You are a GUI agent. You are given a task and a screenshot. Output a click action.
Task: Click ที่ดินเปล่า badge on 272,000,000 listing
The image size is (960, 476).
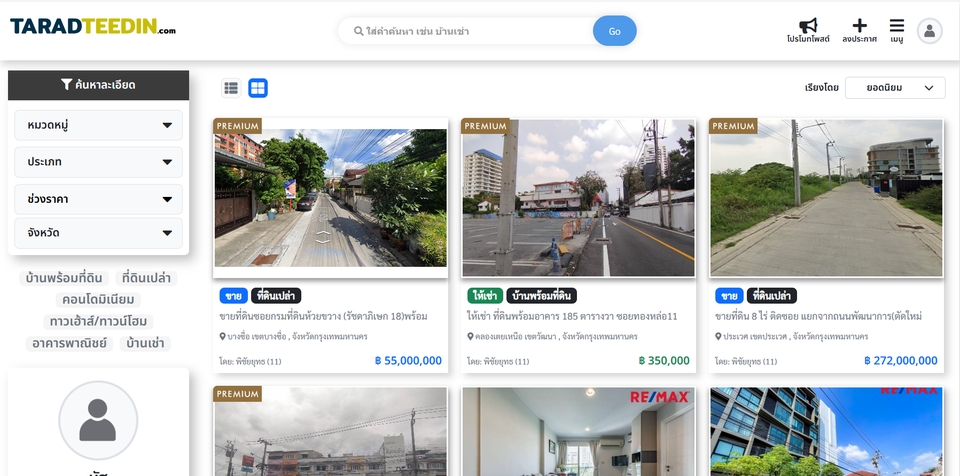pos(772,296)
